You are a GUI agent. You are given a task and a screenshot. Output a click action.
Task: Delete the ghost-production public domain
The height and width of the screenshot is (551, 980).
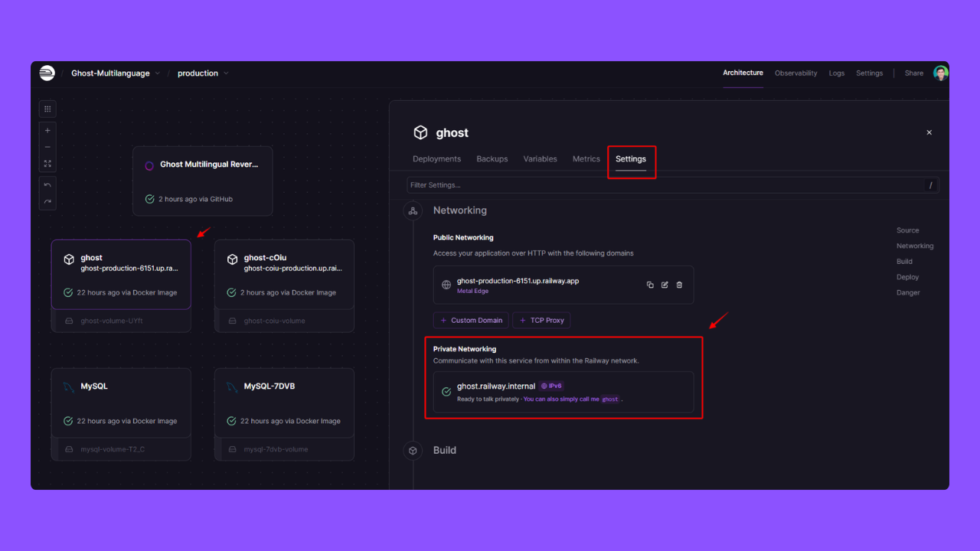pyautogui.click(x=679, y=285)
